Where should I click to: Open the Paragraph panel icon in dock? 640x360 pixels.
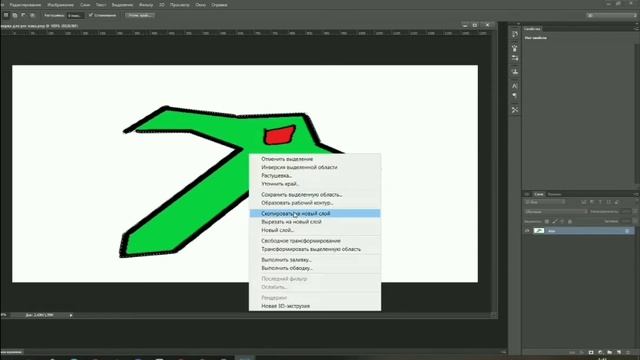(515, 96)
